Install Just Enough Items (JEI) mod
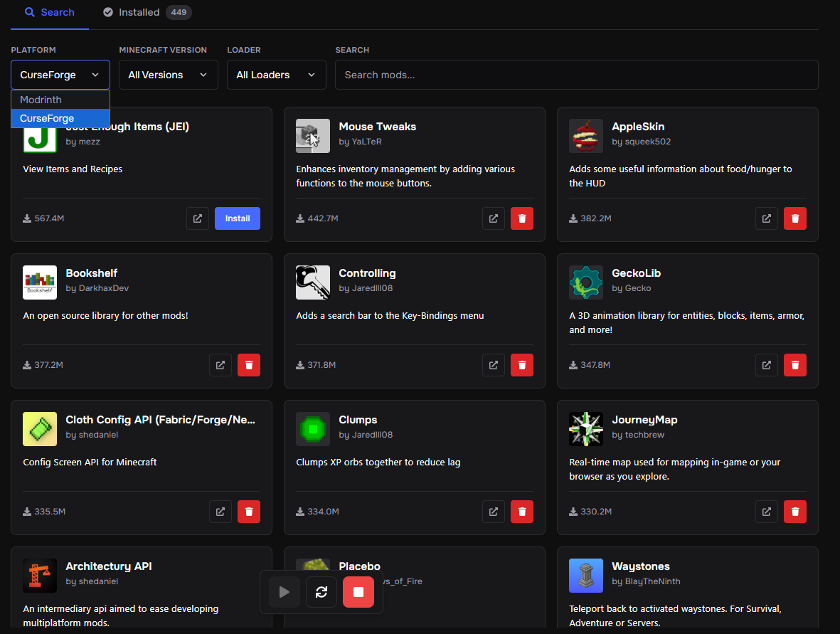This screenshot has height=634, width=840. [238, 218]
